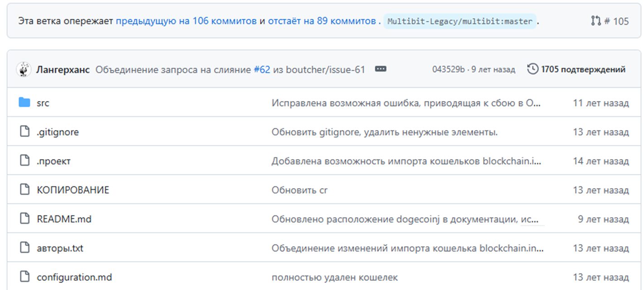
Task: Click 'предыдущую на 106 коммитов' link
Action: pyautogui.click(x=186, y=21)
